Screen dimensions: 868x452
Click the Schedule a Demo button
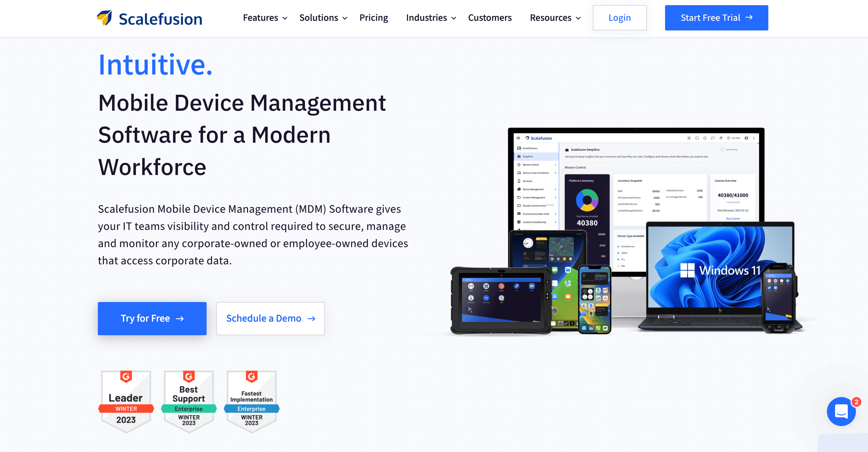coord(270,318)
